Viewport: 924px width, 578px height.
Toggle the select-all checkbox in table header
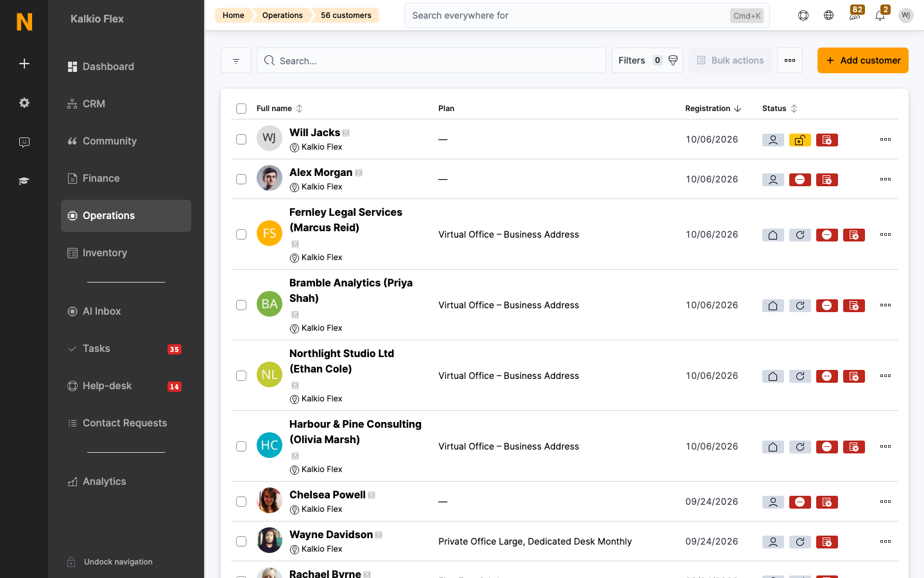[241, 109]
